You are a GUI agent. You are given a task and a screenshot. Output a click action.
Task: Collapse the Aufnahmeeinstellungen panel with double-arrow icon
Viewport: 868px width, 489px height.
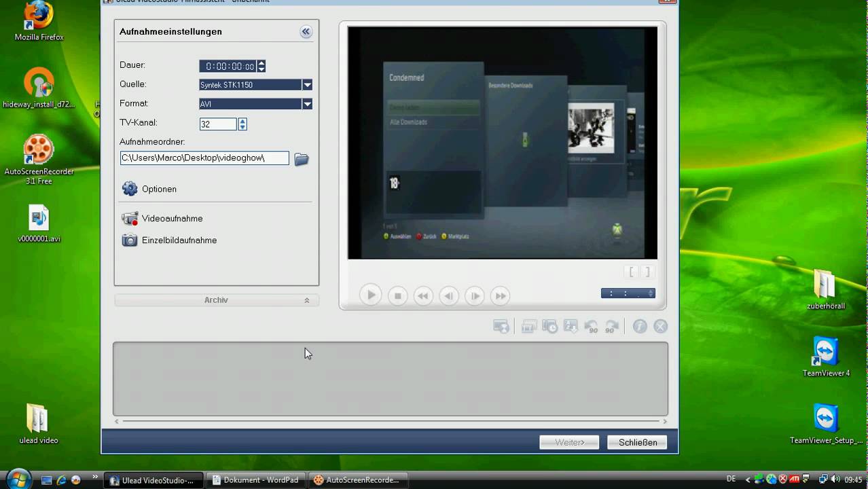click(x=306, y=32)
